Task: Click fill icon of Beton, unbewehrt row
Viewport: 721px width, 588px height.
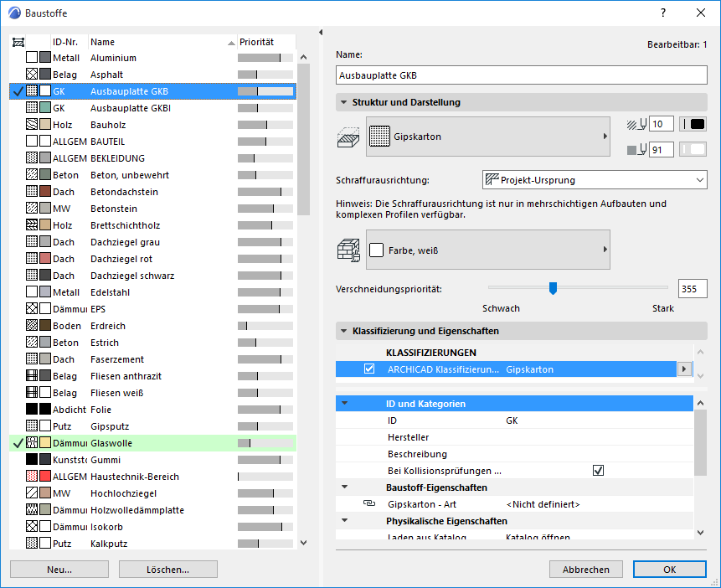Action: pos(32,175)
